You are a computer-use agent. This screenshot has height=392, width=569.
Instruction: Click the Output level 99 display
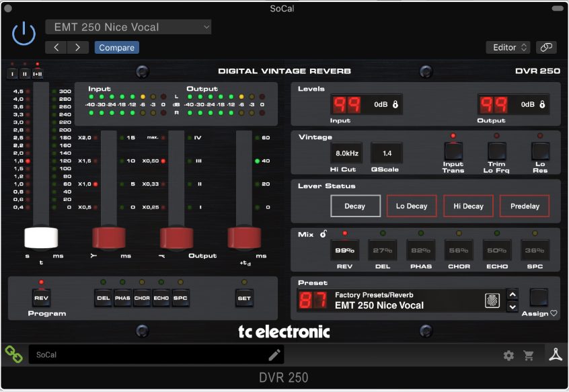(494, 104)
